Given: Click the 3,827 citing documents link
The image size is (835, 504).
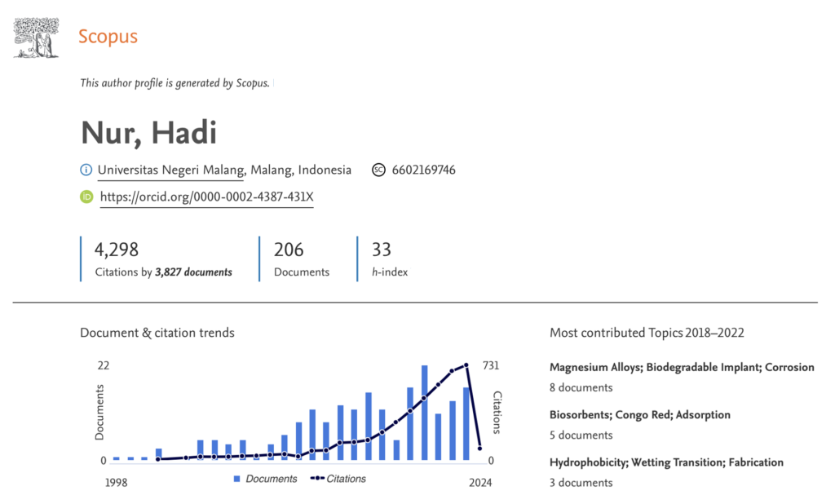Looking at the screenshot, I should (193, 272).
